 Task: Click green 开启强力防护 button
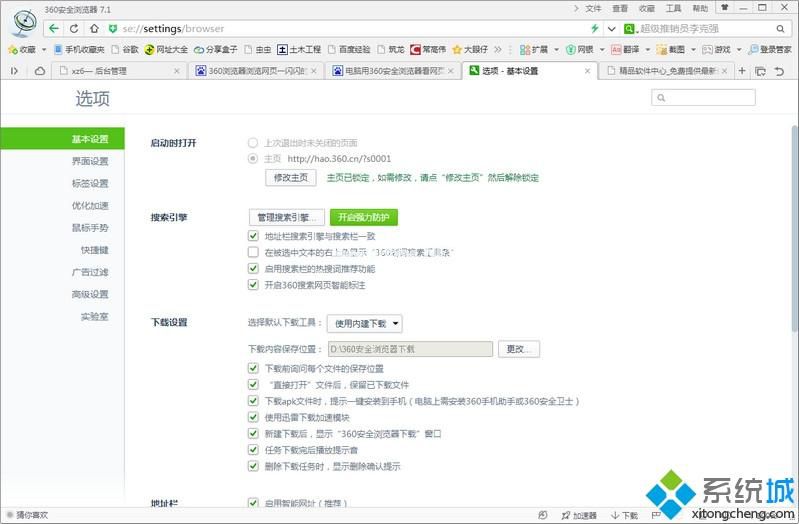pyautogui.click(x=364, y=217)
